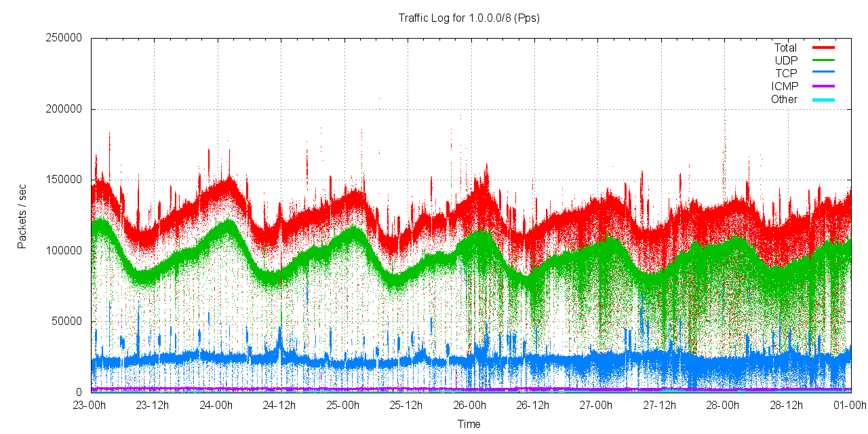Click the 26-00h tick on the time axis
The width and height of the screenshot is (868, 434).
click(471, 406)
